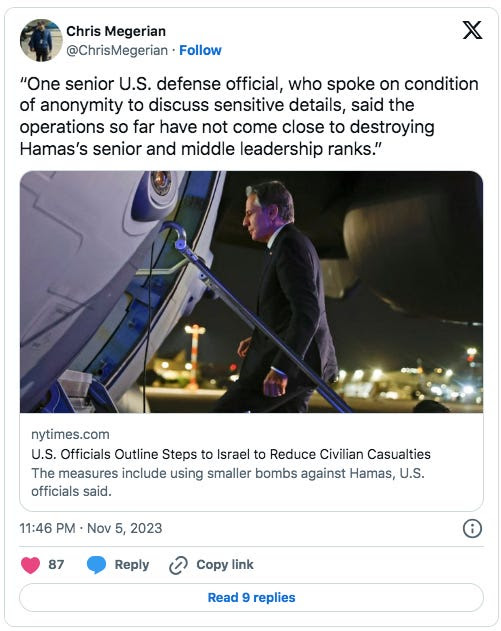Screen dimensions: 501x631
Task: Click the Reply label
Action: (x=132, y=565)
